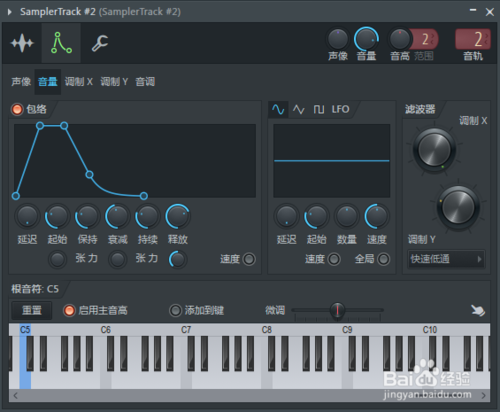Screen dimensions: 500x412
Task: Open the envelope/instrument settings tab icon
Action: click(61, 43)
